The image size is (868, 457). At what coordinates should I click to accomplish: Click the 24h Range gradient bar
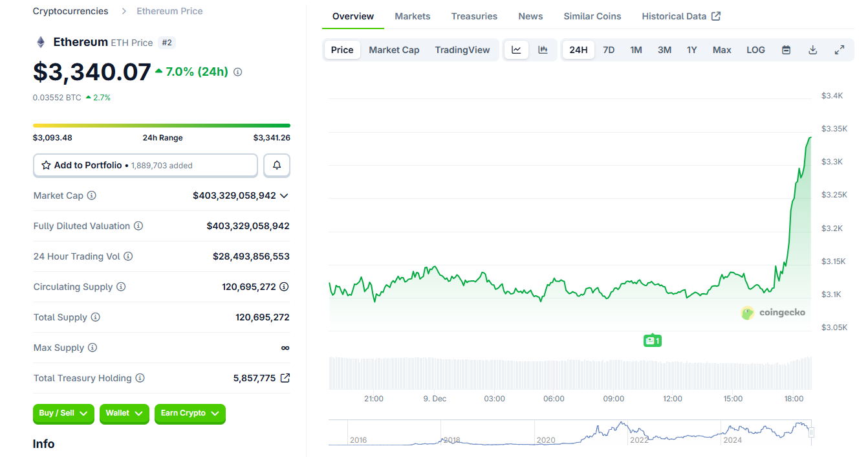[x=162, y=124]
